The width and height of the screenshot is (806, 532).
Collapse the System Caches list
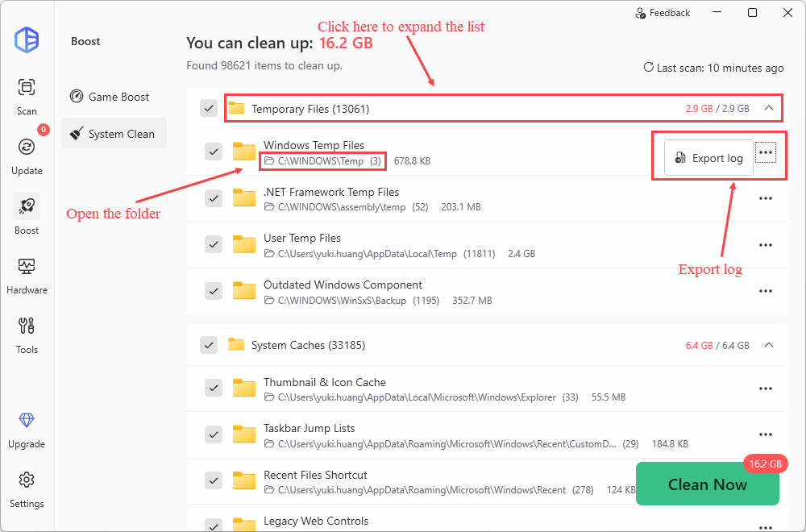click(x=768, y=345)
